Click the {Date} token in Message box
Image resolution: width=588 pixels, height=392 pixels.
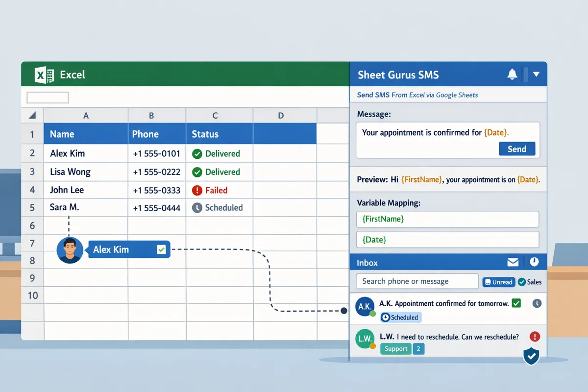pyautogui.click(x=496, y=132)
